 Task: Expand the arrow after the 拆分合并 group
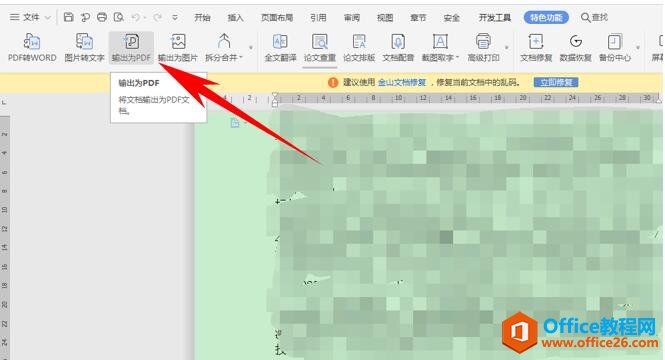(251, 47)
